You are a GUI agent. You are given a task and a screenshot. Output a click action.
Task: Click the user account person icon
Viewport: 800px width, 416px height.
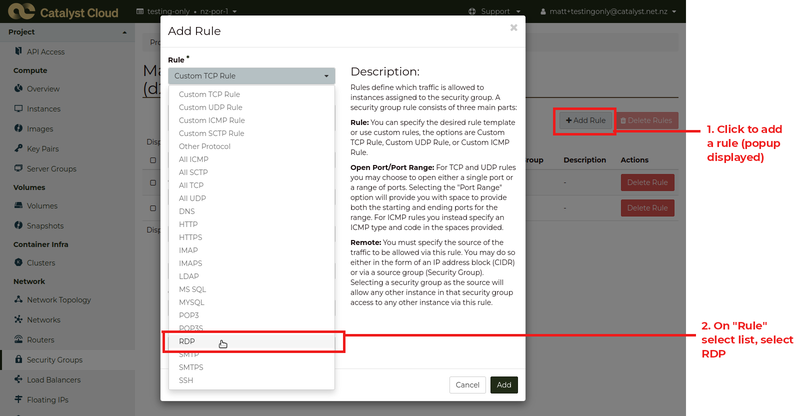tap(543, 11)
